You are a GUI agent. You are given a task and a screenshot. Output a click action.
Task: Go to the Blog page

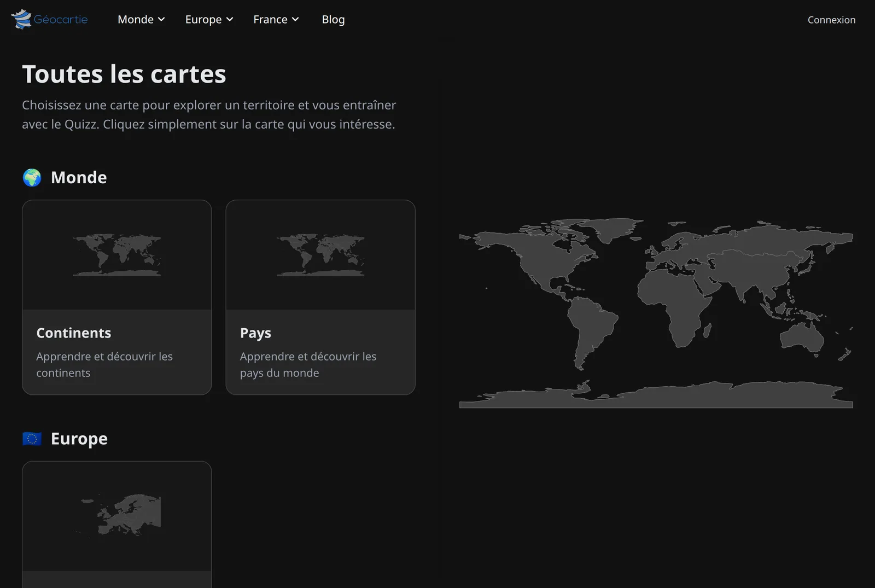coord(333,20)
